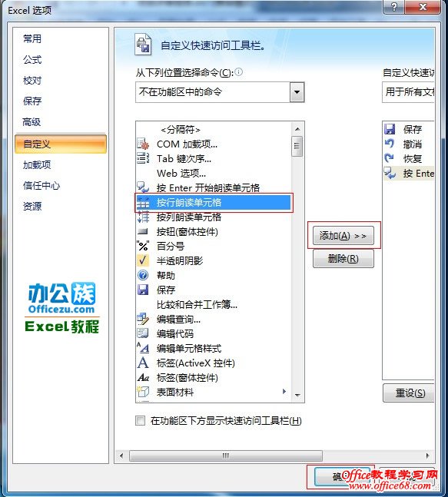Click the 标签(ActiveX 控件) letter A icon
Image resolution: width=448 pixels, height=497 pixels.
(143, 363)
